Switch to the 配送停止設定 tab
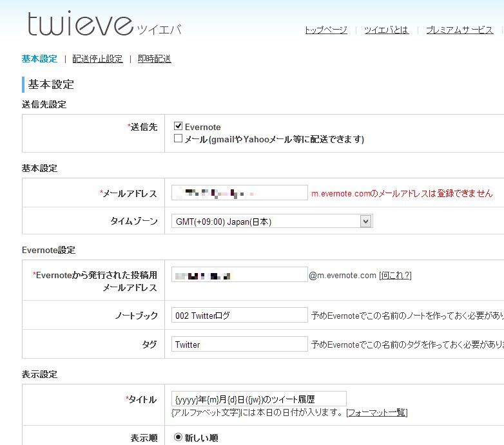Image resolution: width=504 pixels, height=445 pixels. pyautogui.click(x=97, y=59)
